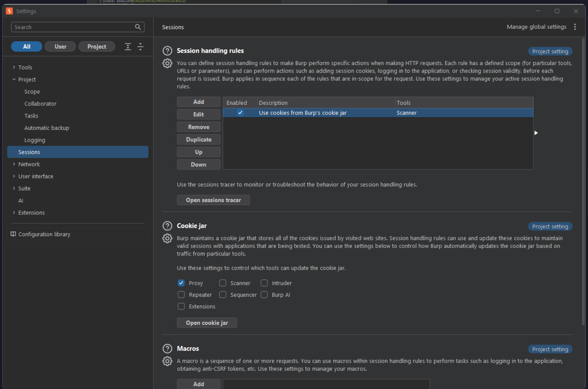The height and width of the screenshot is (389, 588).
Task: Expand the Suite tree node
Action: pos(14,188)
